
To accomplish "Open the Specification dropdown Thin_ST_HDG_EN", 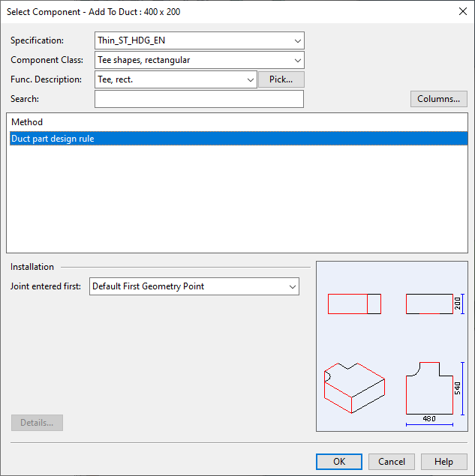I will (200, 40).
